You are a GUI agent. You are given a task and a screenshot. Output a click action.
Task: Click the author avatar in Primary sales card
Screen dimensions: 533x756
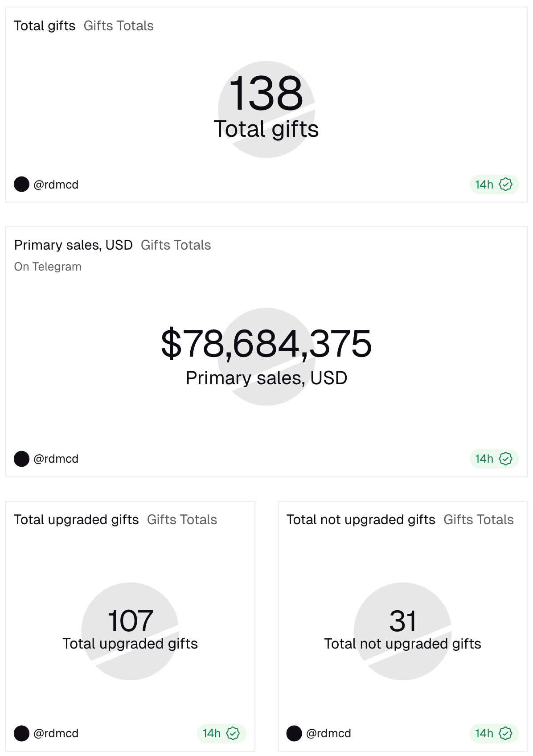(x=21, y=459)
